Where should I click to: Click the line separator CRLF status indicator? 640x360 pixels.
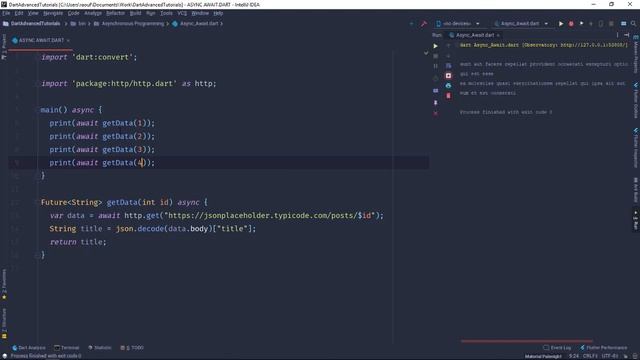590,356
